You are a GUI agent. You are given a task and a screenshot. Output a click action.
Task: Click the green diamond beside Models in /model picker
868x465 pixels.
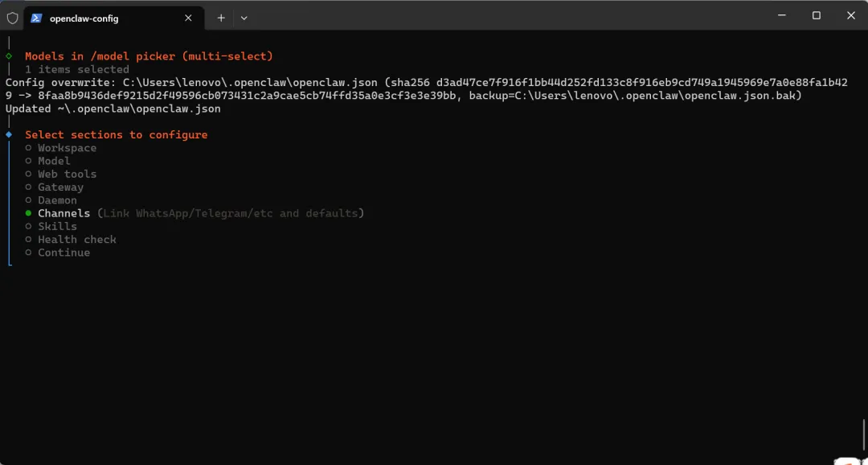[9, 56]
